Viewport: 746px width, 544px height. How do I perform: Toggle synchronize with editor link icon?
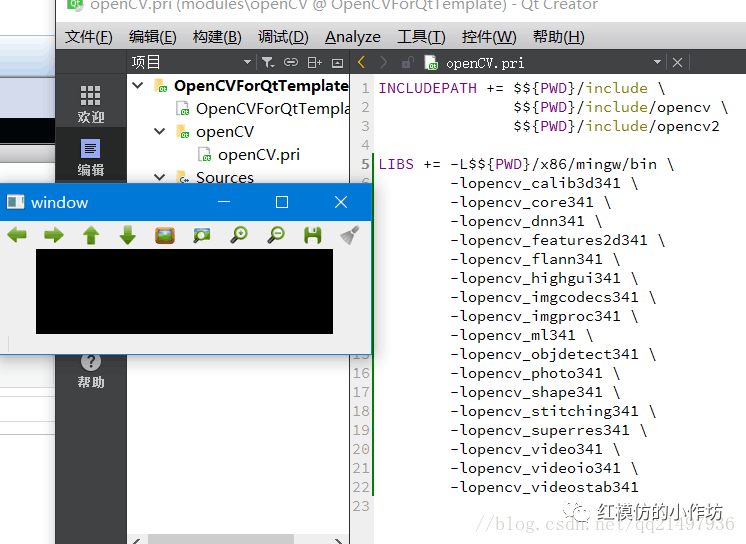291,62
